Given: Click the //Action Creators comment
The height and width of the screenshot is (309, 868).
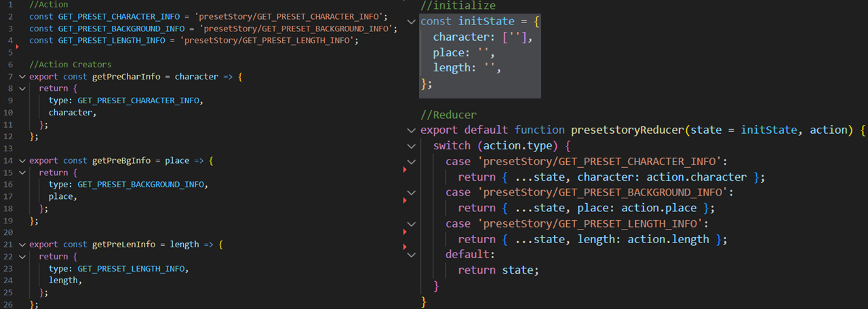Looking at the screenshot, I should tap(71, 65).
